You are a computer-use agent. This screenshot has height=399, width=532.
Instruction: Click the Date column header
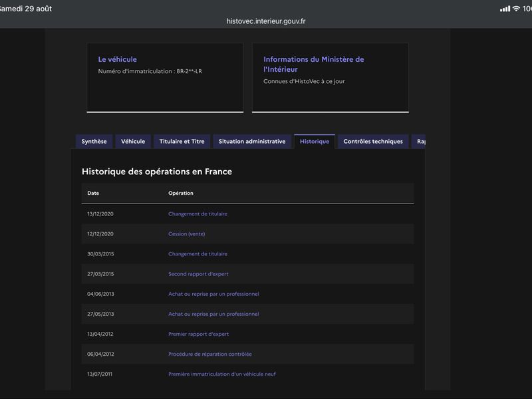click(x=93, y=193)
